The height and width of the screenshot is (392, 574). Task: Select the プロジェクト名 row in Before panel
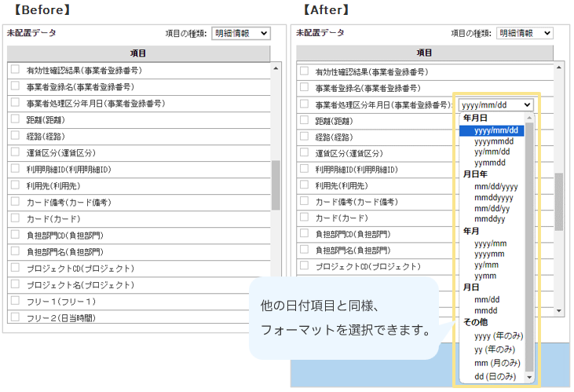(71, 284)
